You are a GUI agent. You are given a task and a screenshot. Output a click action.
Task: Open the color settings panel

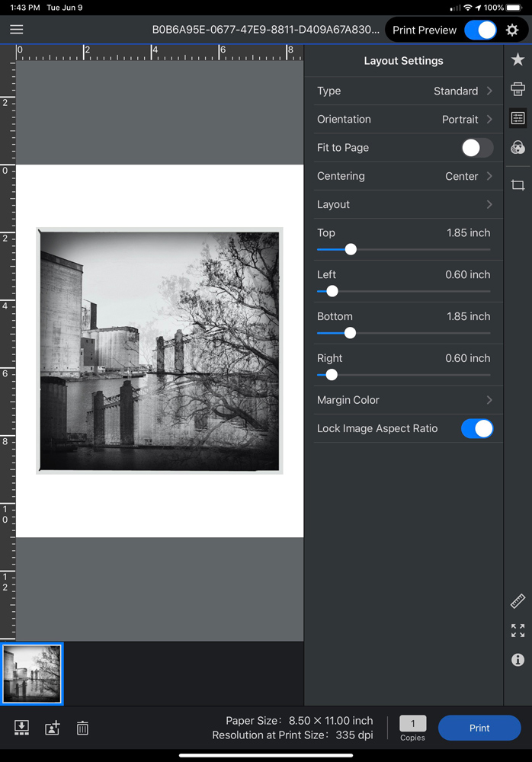tap(518, 148)
